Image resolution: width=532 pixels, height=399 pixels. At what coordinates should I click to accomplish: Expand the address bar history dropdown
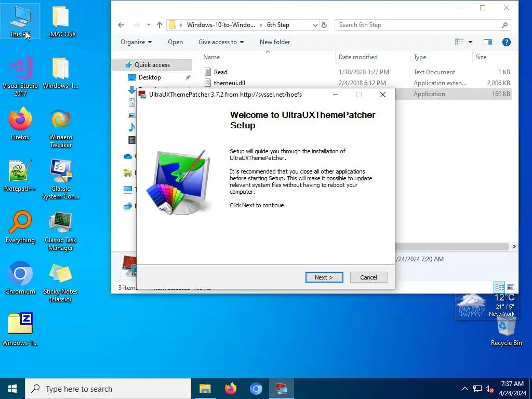pos(315,25)
